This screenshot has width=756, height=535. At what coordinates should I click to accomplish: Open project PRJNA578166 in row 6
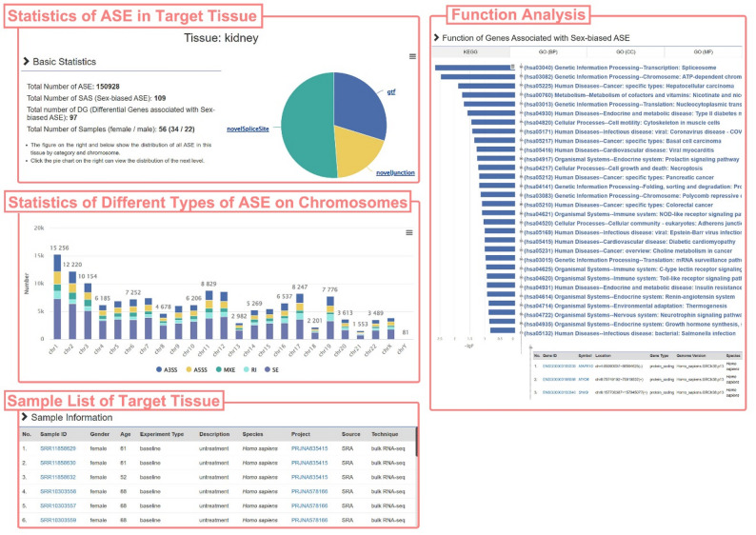[x=309, y=521]
